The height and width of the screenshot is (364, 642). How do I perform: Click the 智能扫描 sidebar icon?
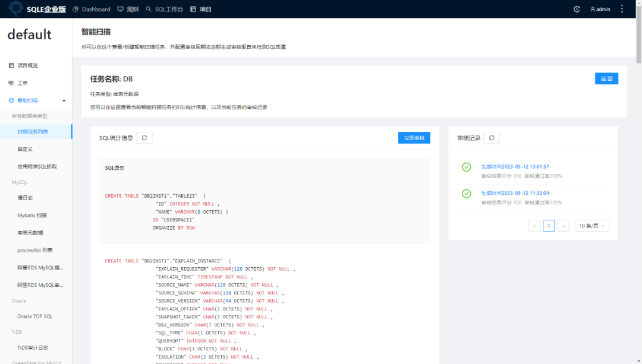pyautogui.click(x=11, y=100)
